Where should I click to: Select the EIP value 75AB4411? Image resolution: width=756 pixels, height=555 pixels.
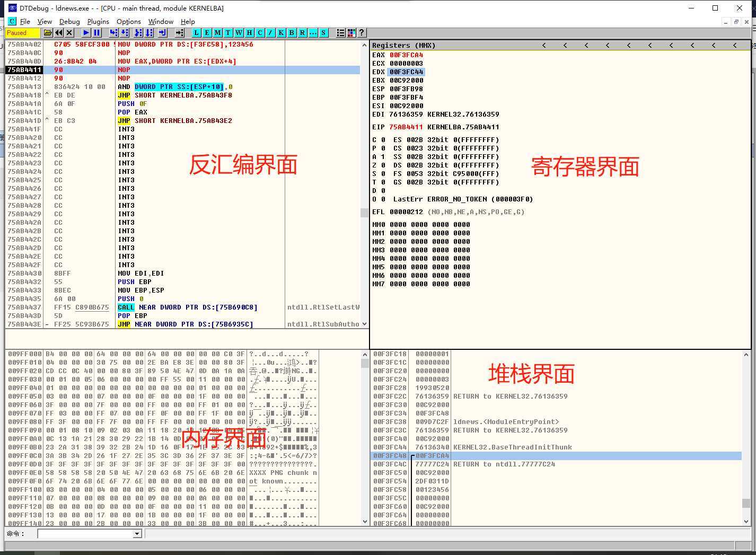click(x=406, y=127)
